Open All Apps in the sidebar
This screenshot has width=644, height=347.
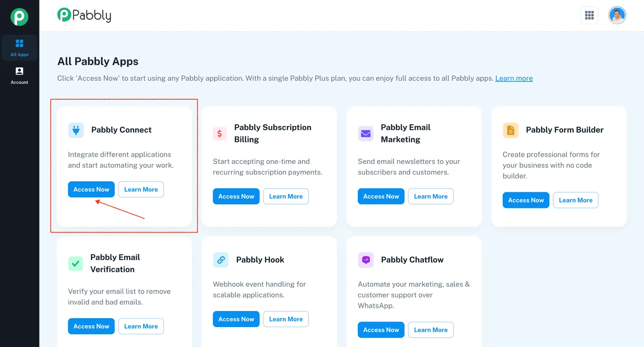click(19, 47)
